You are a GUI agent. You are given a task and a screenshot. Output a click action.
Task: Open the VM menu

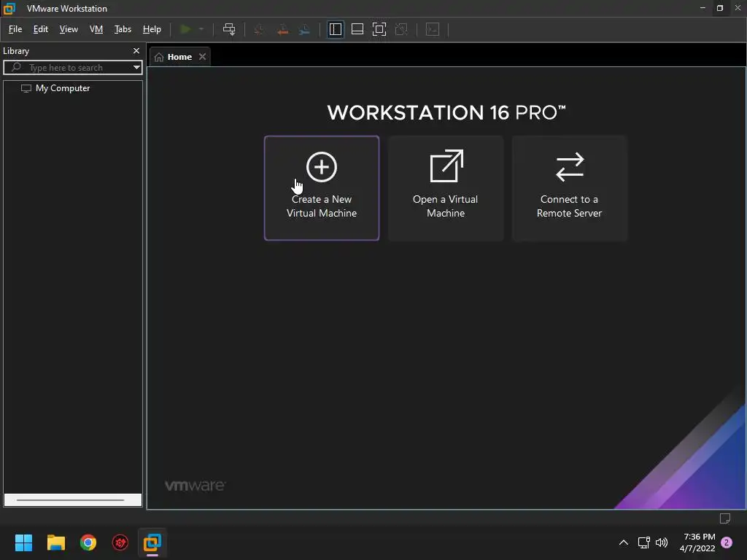click(x=96, y=29)
